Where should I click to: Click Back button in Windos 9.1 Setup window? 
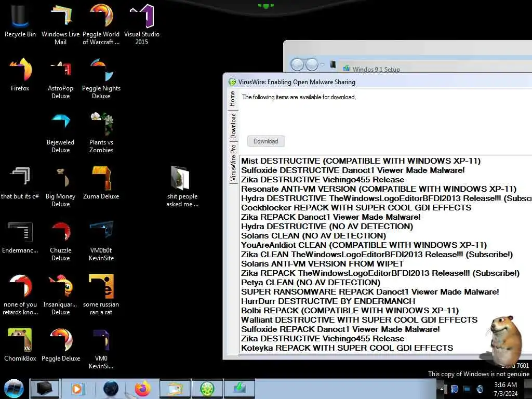297,64
